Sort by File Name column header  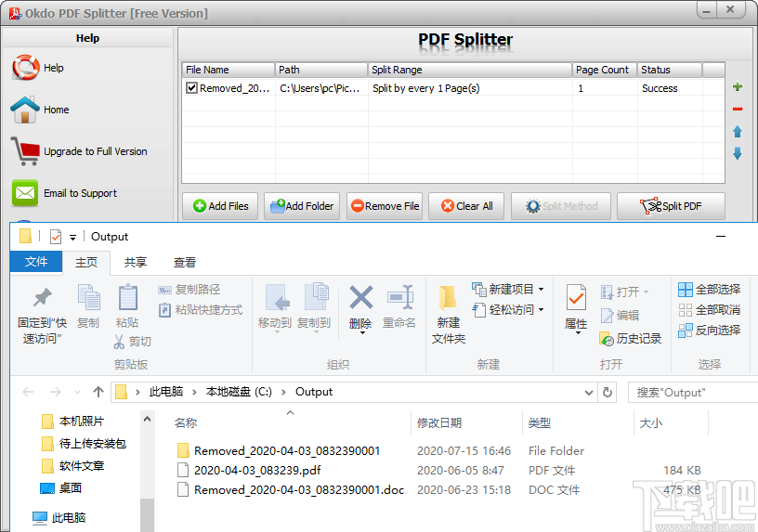pos(229,70)
